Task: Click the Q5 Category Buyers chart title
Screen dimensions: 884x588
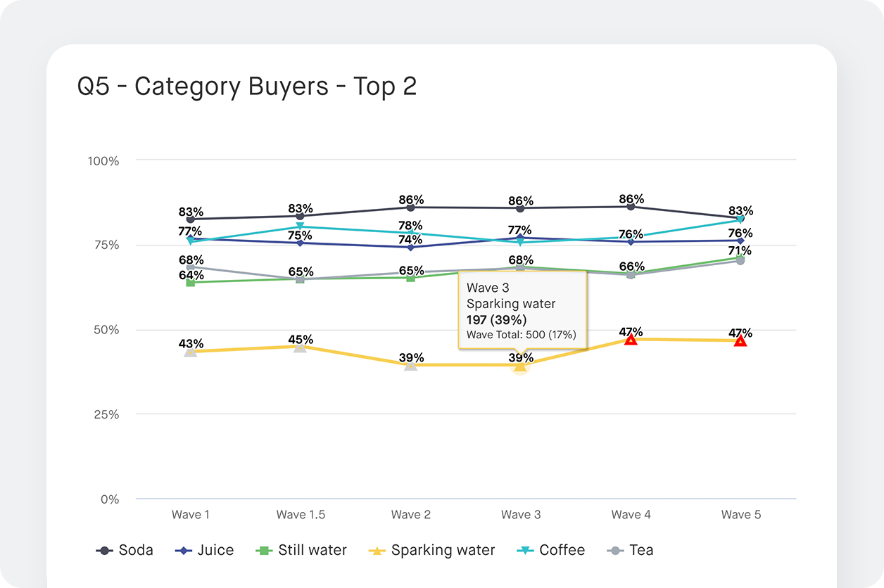Action: tap(247, 87)
